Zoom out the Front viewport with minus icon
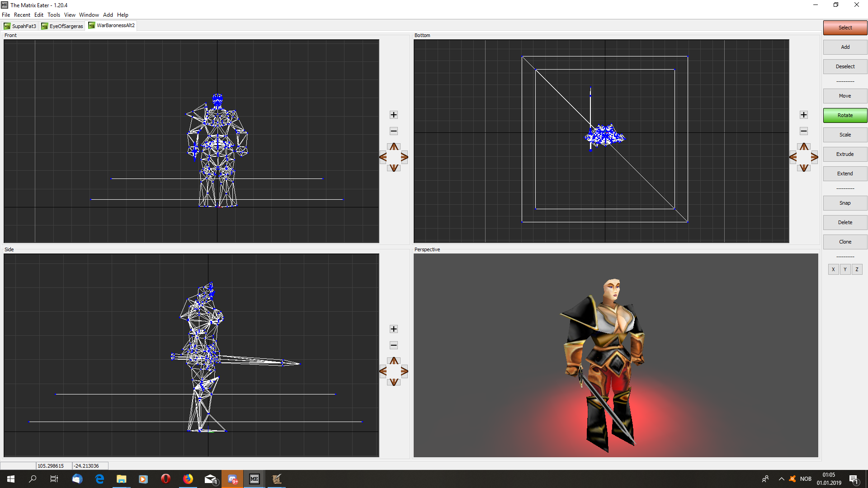 394,131
